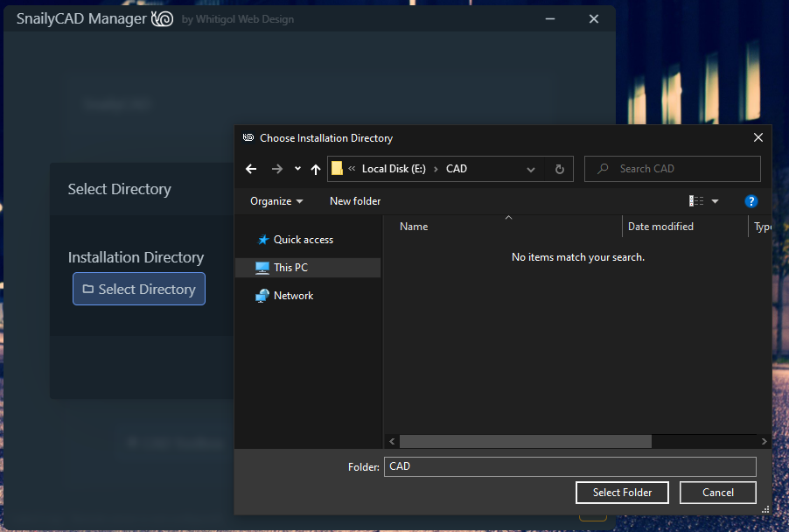Click the Select Directory button
Screen dimensions: 789x532
[138, 289]
